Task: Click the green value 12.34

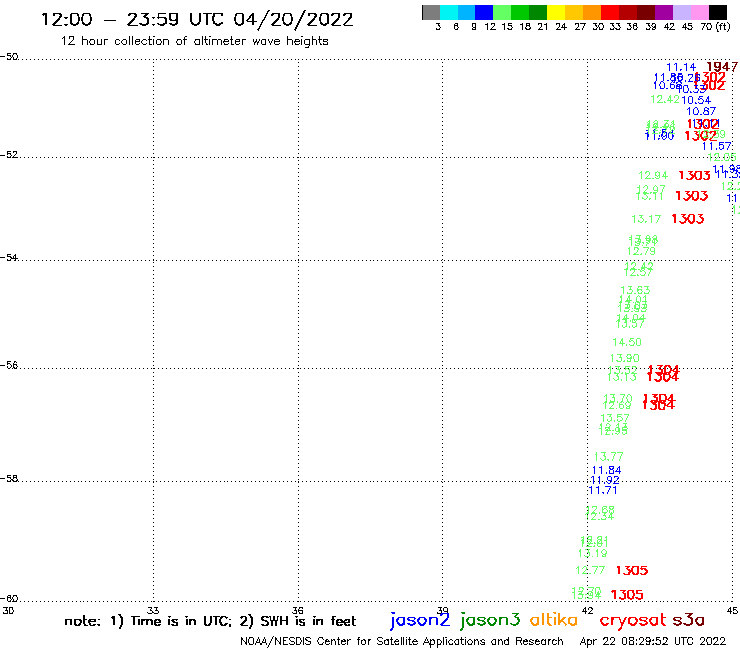Action: [x=600, y=516]
